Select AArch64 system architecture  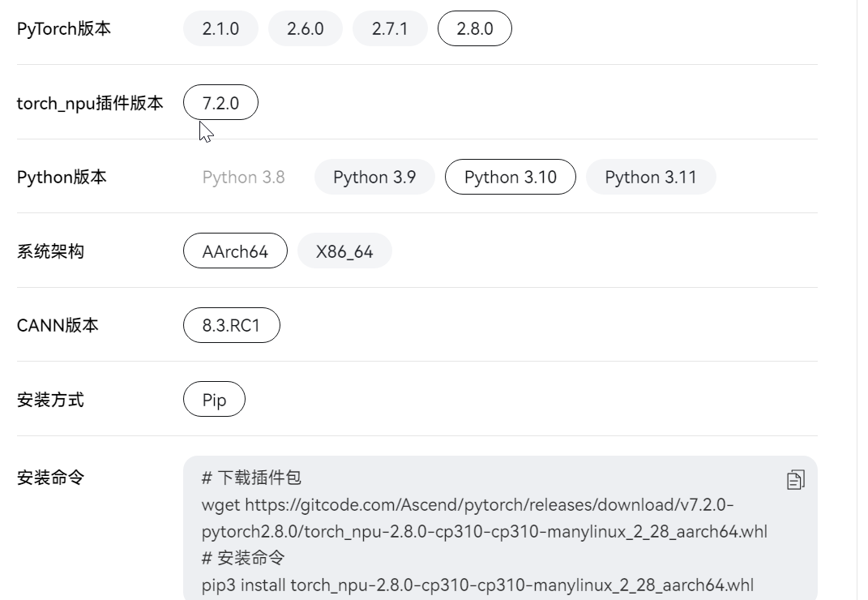(235, 251)
